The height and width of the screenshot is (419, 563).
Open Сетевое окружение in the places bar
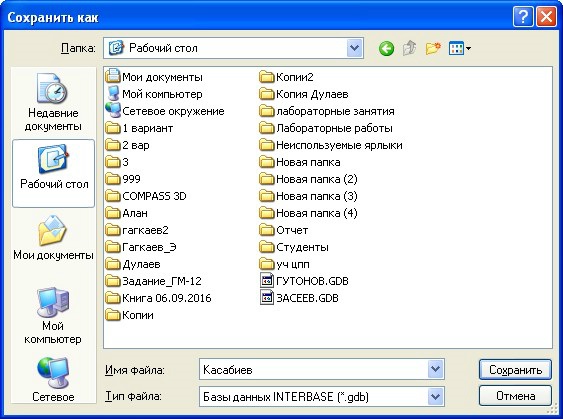click(x=53, y=380)
